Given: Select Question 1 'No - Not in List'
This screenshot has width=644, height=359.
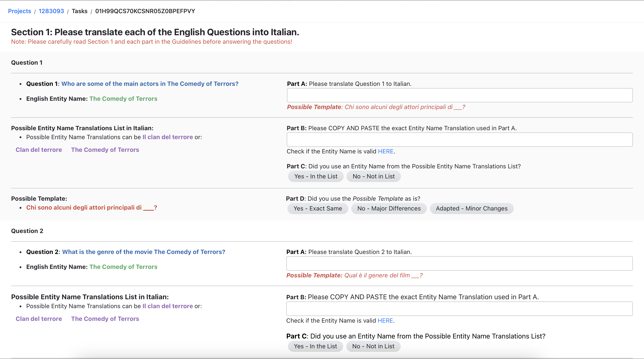Looking at the screenshot, I should click(x=374, y=176).
